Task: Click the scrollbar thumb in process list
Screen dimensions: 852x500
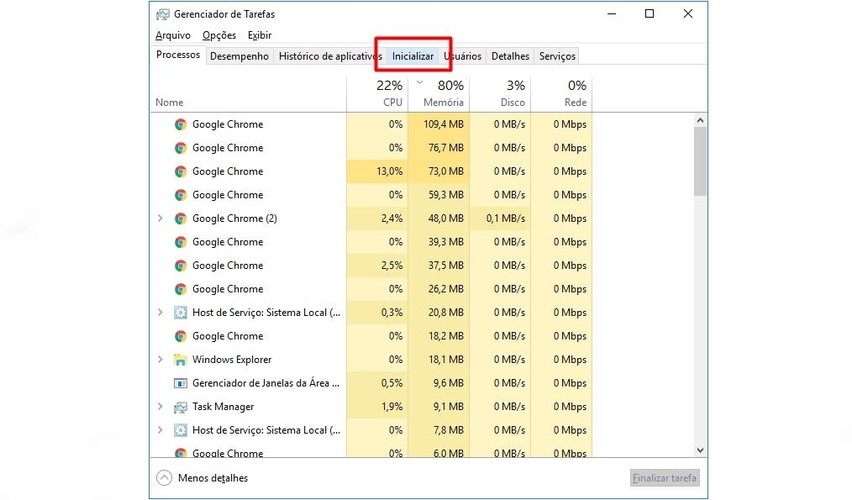Action: (700, 161)
